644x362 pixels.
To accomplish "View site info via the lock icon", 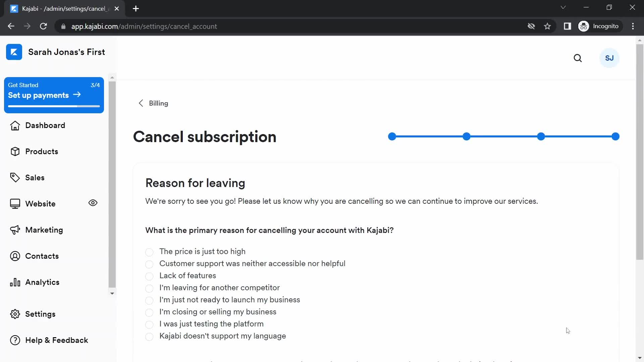I will [x=63, y=26].
